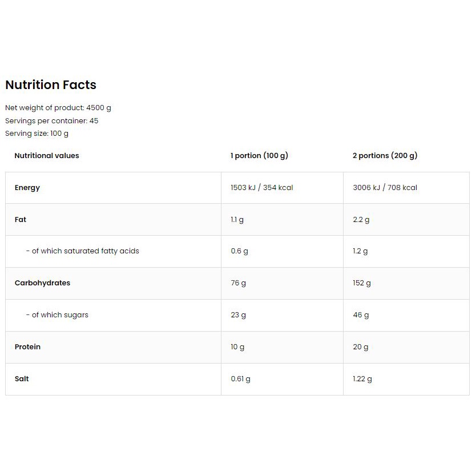Click the 3006 kJ / 708 kcal value
The height and width of the screenshot is (476, 476).
point(385,188)
